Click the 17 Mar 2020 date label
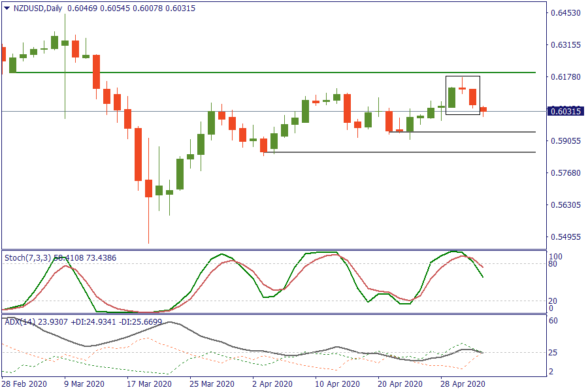The height and width of the screenshot is (392, 588). 149,384
